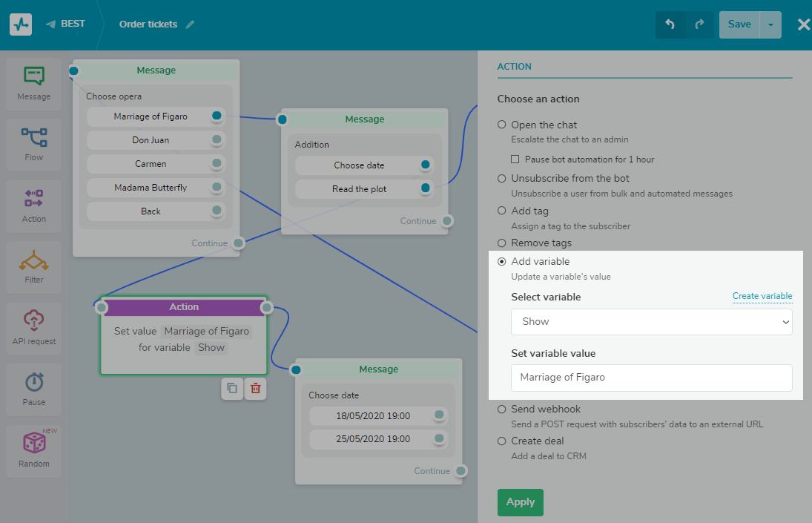The image size is (812, 523).
Task: Select the Add tag radio option
Action: click(x=502, y=211)
